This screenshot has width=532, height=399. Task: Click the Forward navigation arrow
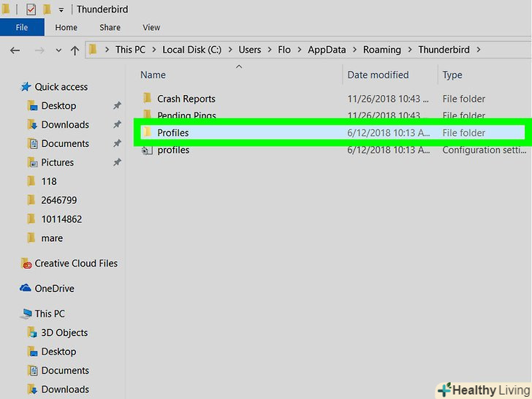39,50
